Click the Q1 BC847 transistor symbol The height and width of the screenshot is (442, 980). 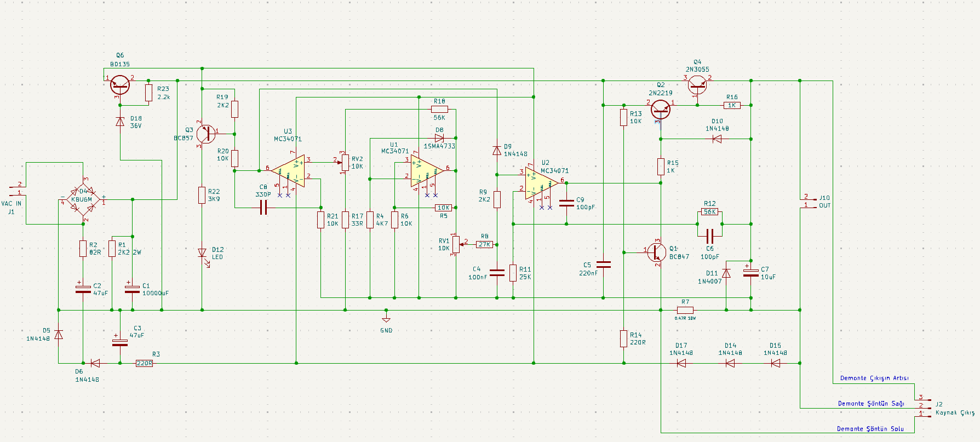tap(657, 252)
